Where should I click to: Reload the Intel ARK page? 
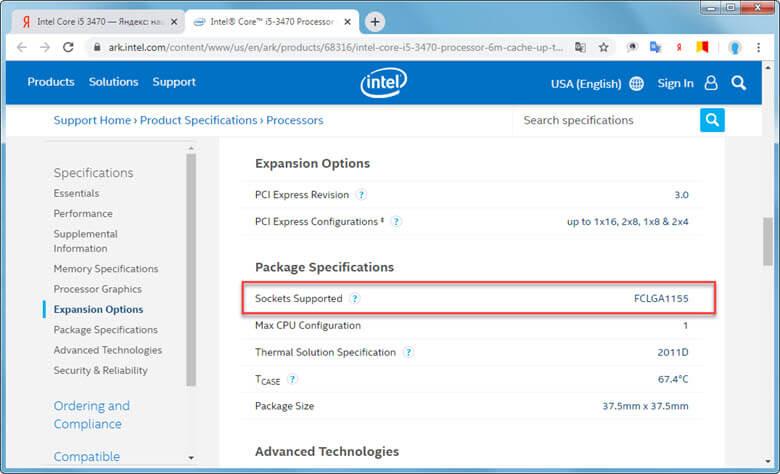68,47
